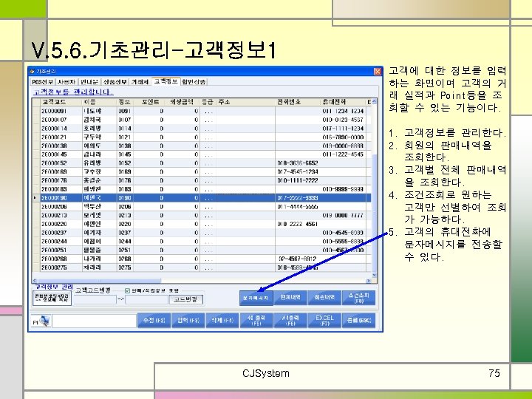Select customer row 26000138
The image size is (532, 399).
[203, 146]
